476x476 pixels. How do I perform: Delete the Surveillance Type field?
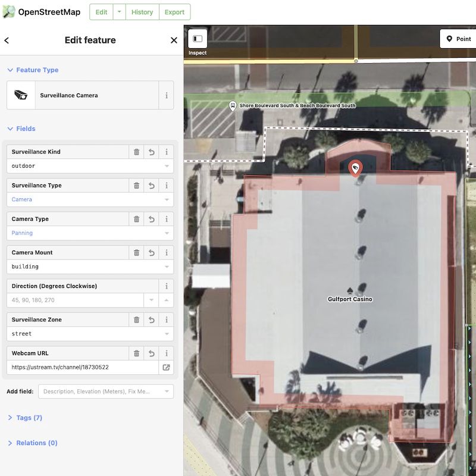click(x=137, y=186)
